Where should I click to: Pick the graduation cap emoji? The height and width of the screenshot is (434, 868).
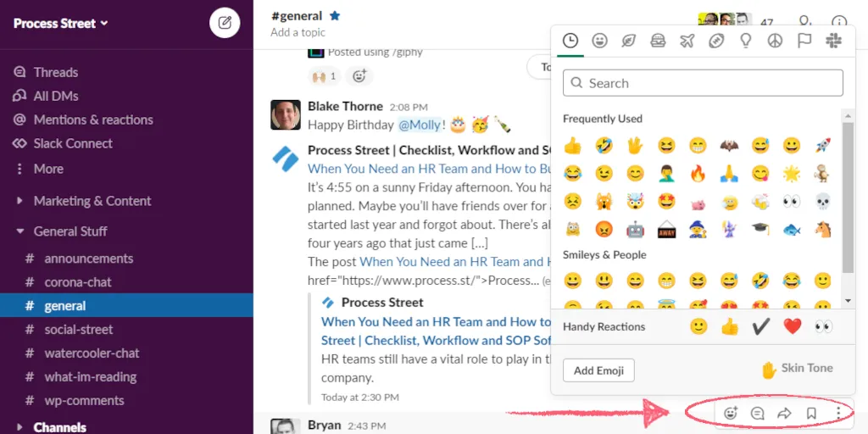coord(760,229)
